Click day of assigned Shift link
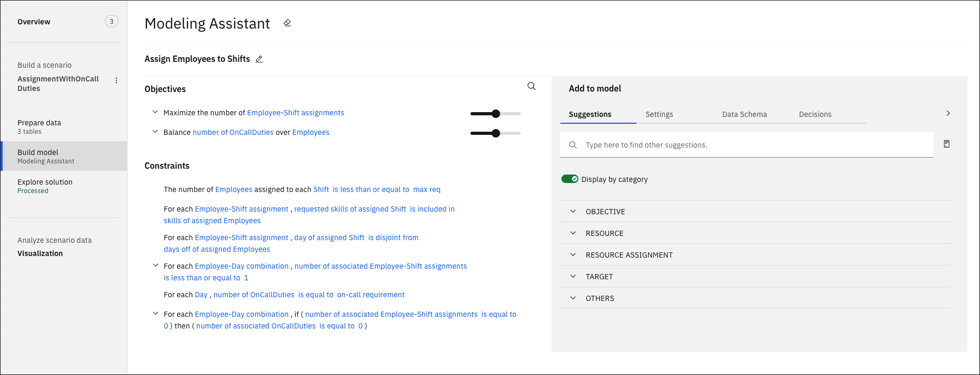Viewport: 980px width, 375px height. coord(329,237)
